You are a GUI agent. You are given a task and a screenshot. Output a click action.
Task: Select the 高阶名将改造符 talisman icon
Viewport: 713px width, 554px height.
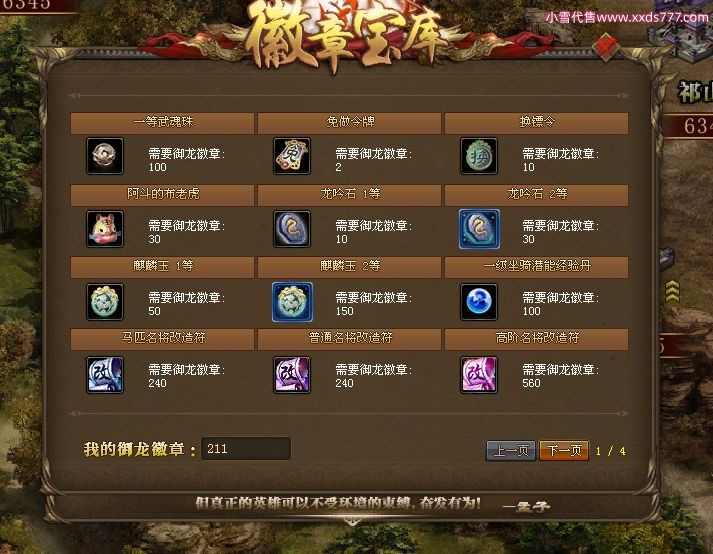479,375
